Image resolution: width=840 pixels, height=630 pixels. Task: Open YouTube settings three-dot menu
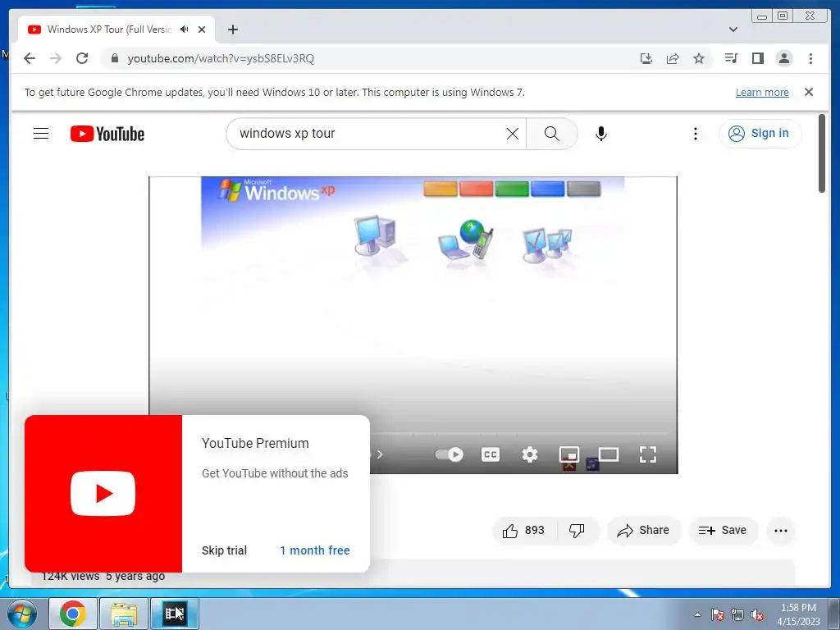pyautogui.click(x=696, y=134)
